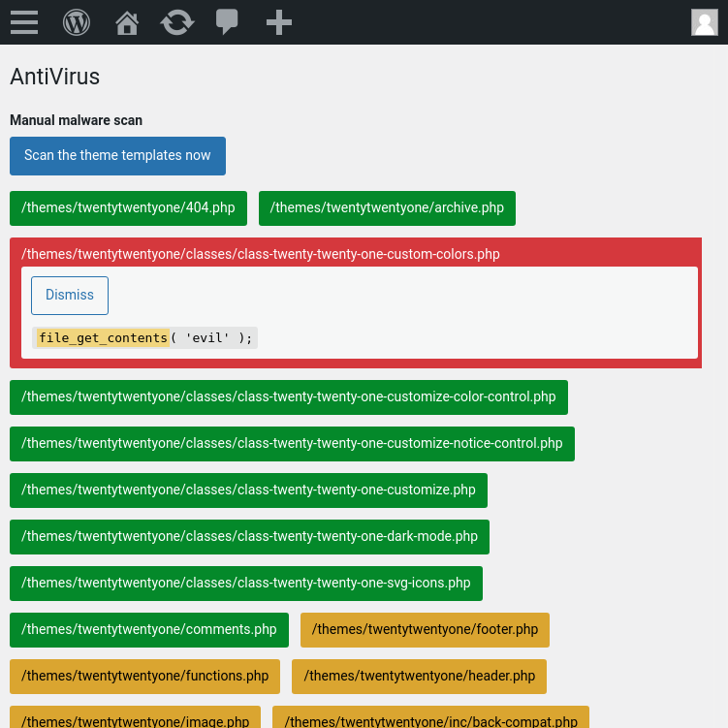Viewport: 728px width, 728px height.
Task: Click the plus New content icon
Action: point(279,22)
